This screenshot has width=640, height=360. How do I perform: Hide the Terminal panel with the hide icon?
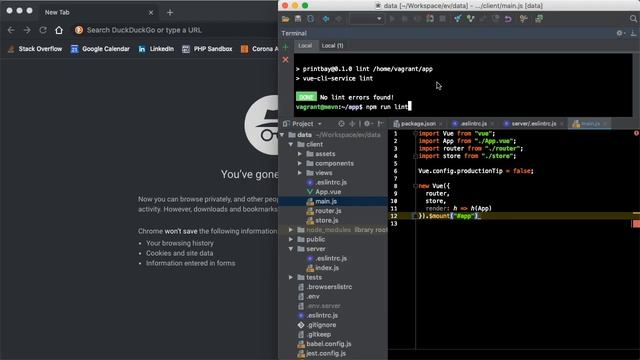coord(633,33)
